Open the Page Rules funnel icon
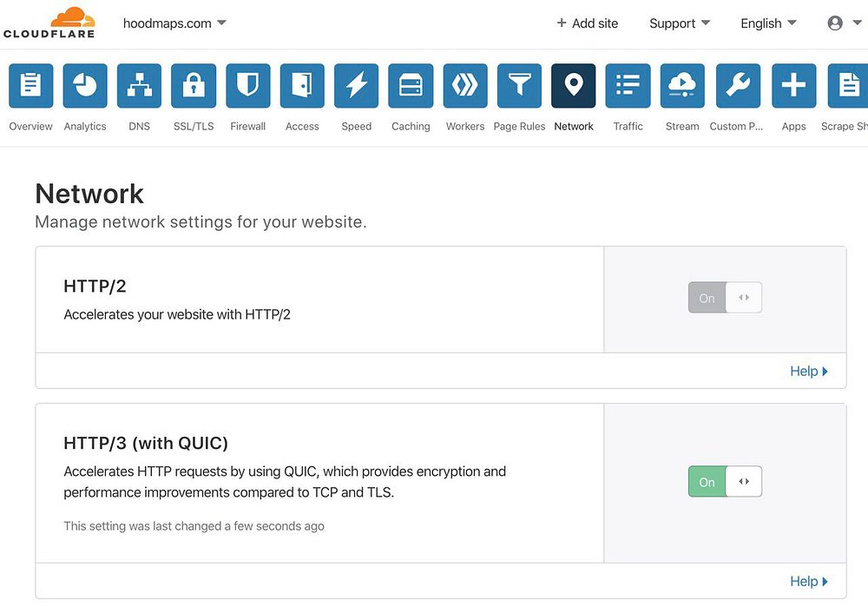Screen dimensions: 868x606 click(x=519, y=85)
